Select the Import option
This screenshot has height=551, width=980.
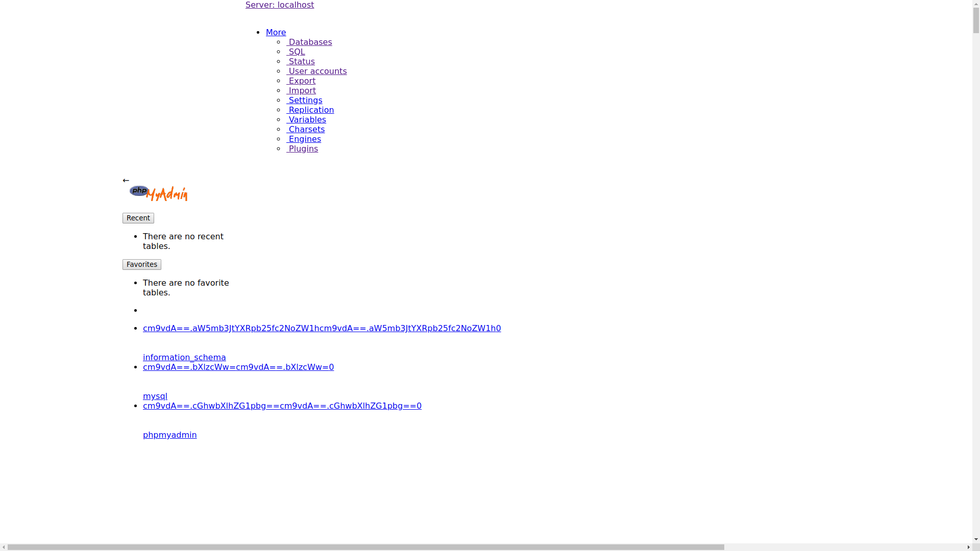[x=301, y=90]
